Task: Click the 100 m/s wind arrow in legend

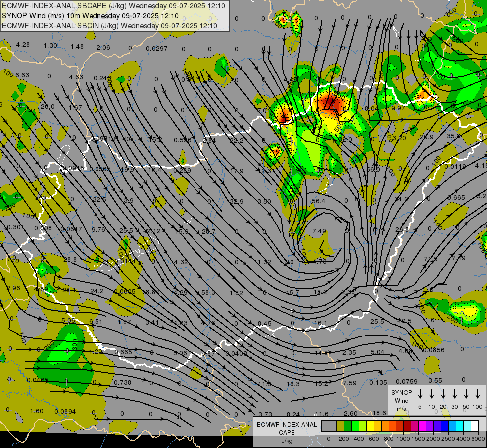Action: 478,394
